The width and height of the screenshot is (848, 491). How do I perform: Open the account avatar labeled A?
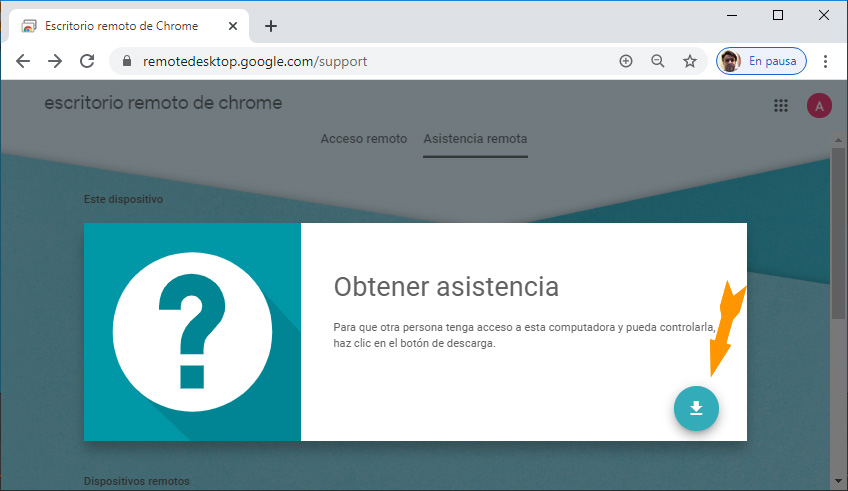tap(819, 106)
